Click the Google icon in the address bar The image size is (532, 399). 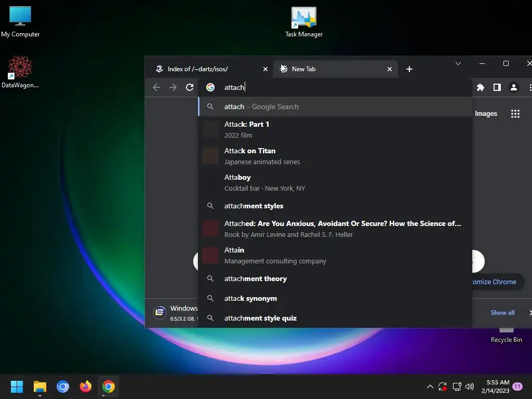click(x=210, y=87)
